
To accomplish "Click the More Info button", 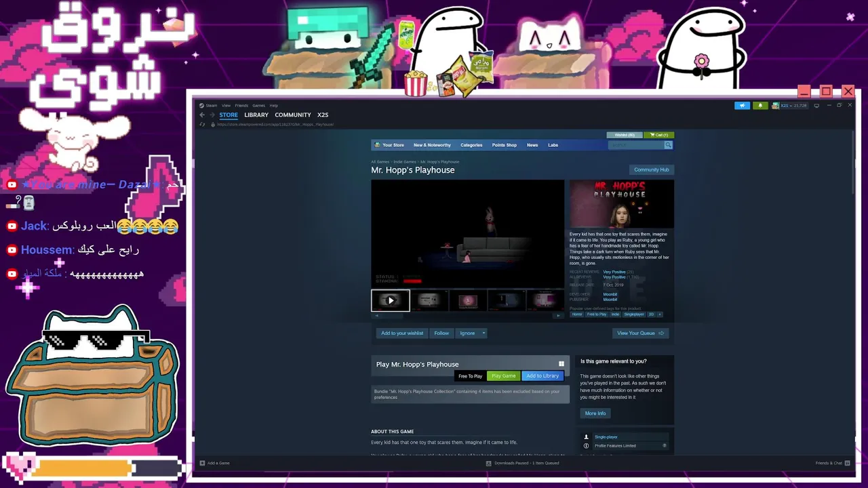I will click(x=595, y=413).
